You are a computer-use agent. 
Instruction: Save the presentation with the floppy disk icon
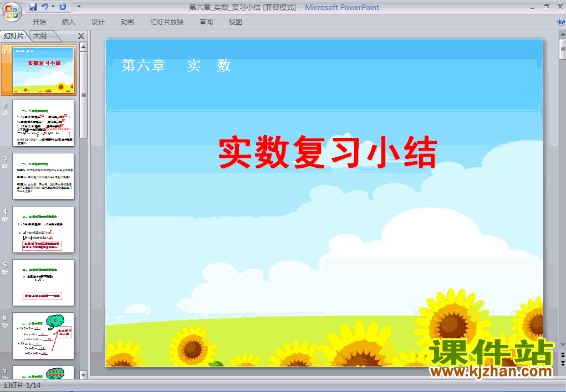(x=33, y=7)
